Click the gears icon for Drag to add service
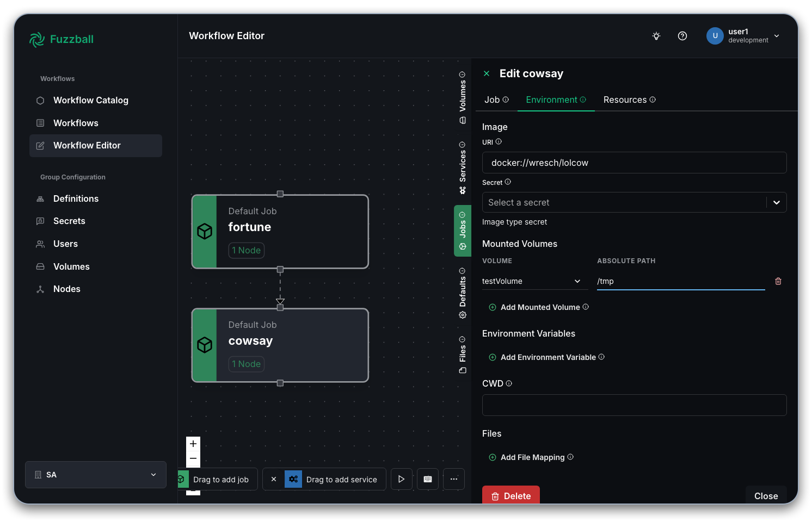The height and width of the screenshot is (522, 812). (293, 479)
